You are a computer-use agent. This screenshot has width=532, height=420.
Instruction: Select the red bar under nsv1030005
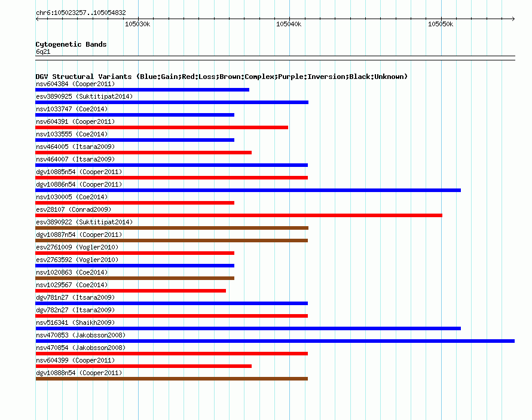[x=135, y=203]
